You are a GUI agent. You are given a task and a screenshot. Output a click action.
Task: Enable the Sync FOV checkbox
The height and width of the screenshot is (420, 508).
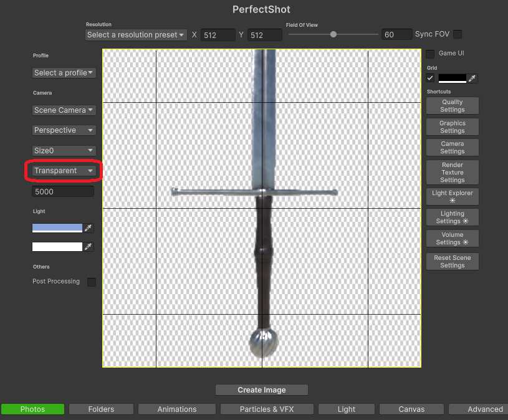458,34
